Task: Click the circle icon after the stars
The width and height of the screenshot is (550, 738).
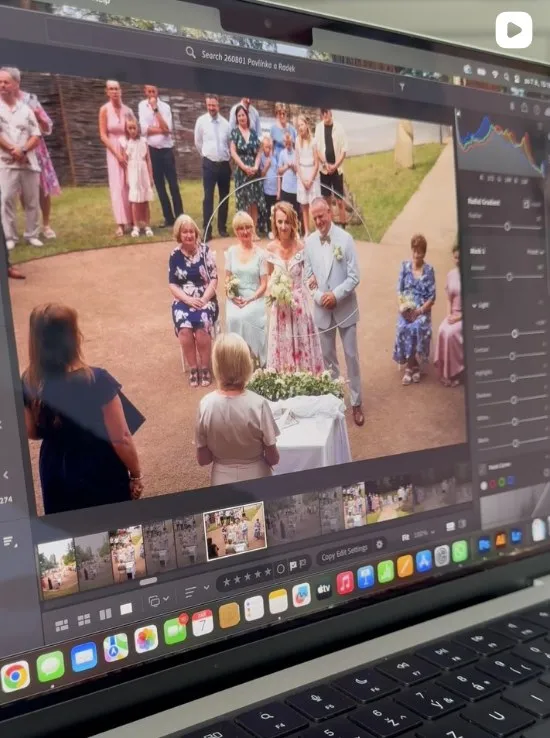Action: (281, 569)
